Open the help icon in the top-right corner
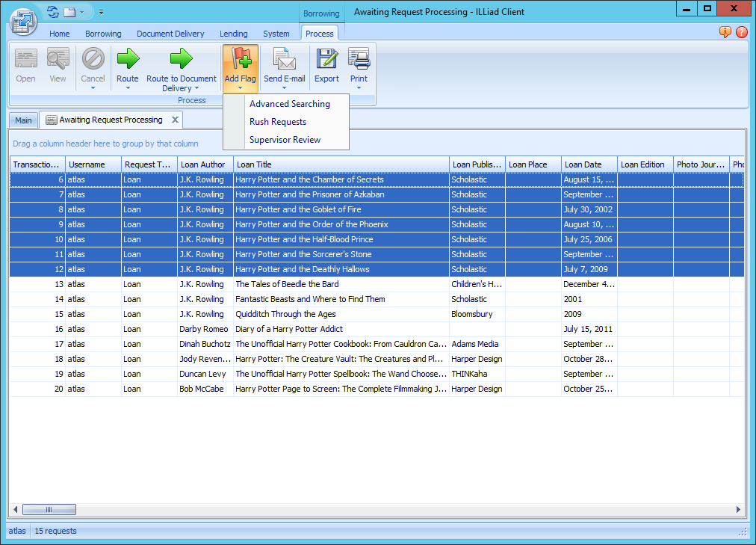 741,32
